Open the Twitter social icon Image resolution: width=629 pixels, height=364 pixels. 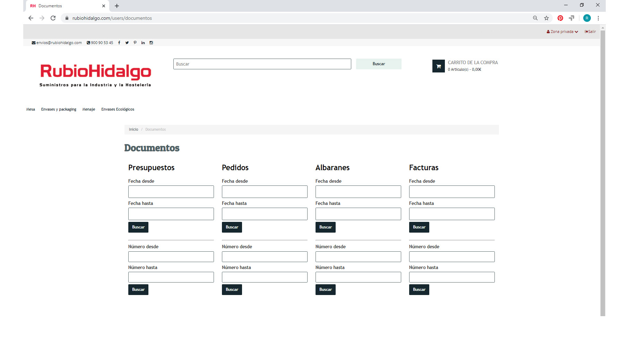(x=127, y=43)
